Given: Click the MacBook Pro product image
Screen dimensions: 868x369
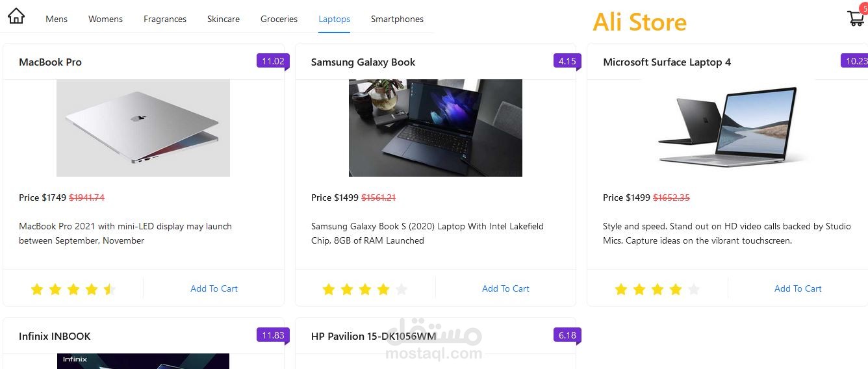Looking at the screenshot, I should (143, 128).
